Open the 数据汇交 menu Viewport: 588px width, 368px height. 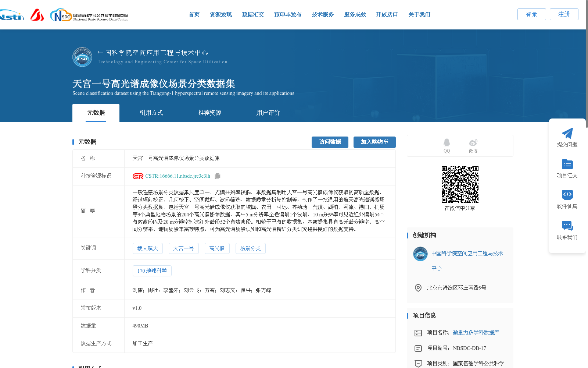pyautogui.click(x=253, y=15)
